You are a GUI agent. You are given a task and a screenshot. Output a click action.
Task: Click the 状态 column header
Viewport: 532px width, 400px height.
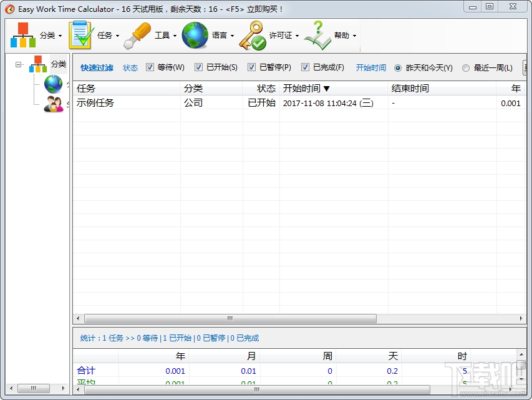coord(261,88)
